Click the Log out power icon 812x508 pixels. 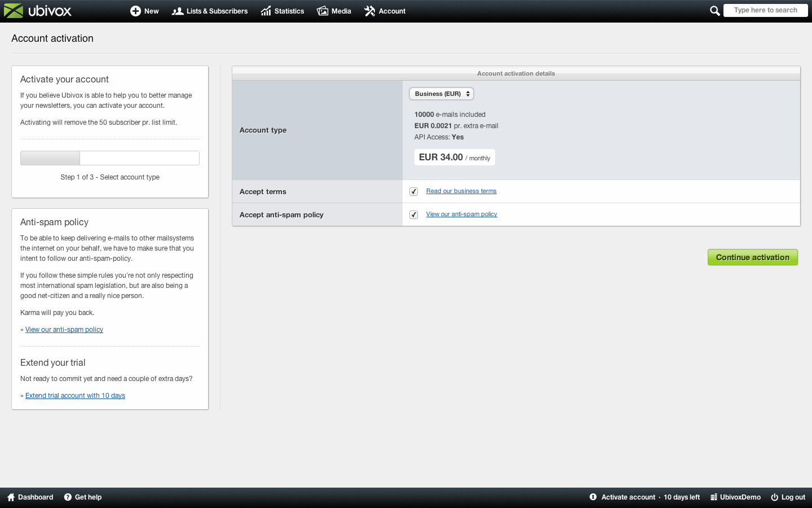[x=775, y=497]
